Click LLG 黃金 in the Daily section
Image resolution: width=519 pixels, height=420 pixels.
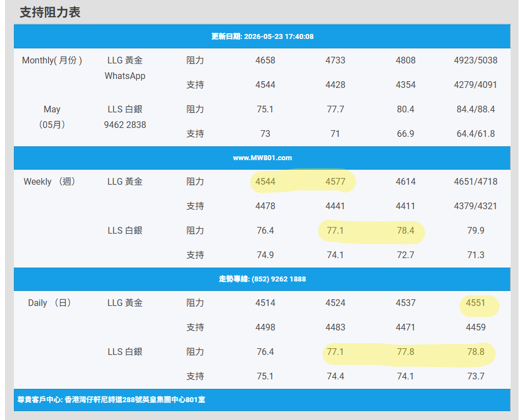pos(125,303)
